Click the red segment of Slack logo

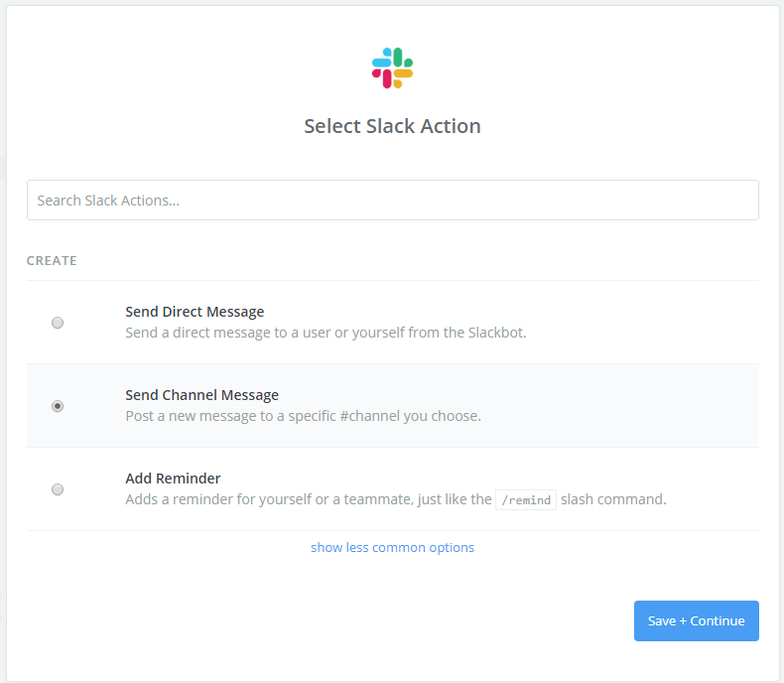(382, 78)
